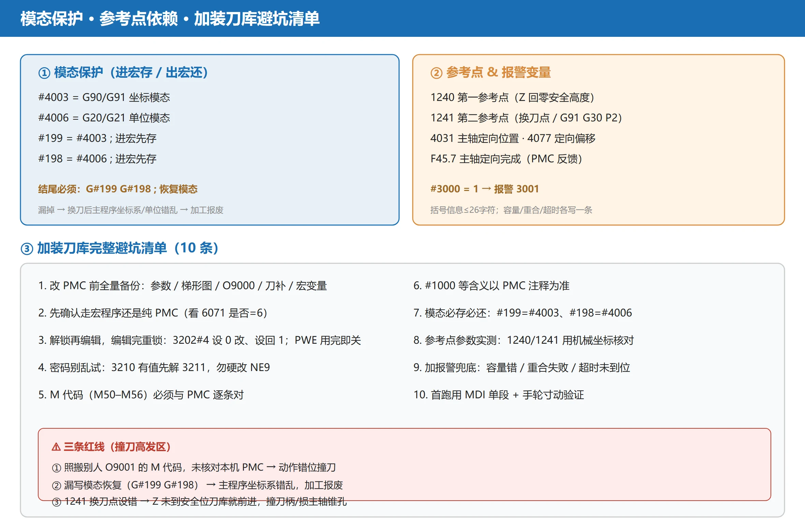This screenshot has height=532, width=805.
Task: Click #3000 = 1 → 报警 3001
Action: (x=484, y=189)
